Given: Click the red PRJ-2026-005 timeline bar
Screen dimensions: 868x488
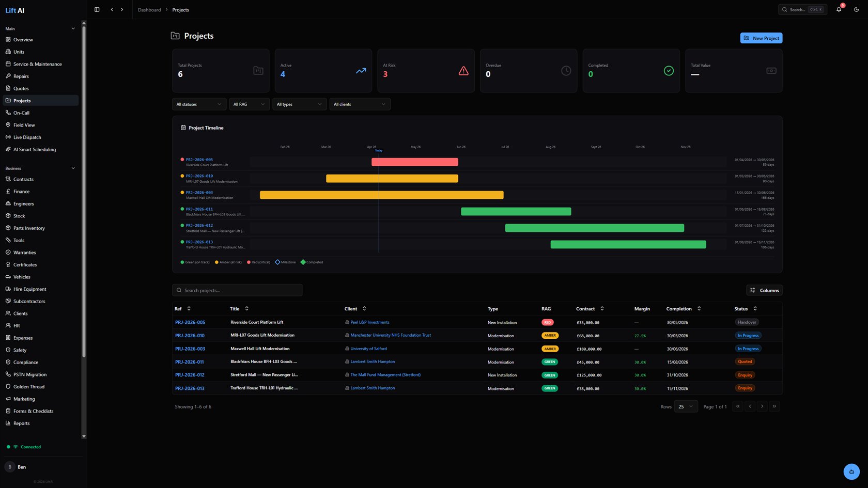Looking at the screenshot, I should [415, 162].
